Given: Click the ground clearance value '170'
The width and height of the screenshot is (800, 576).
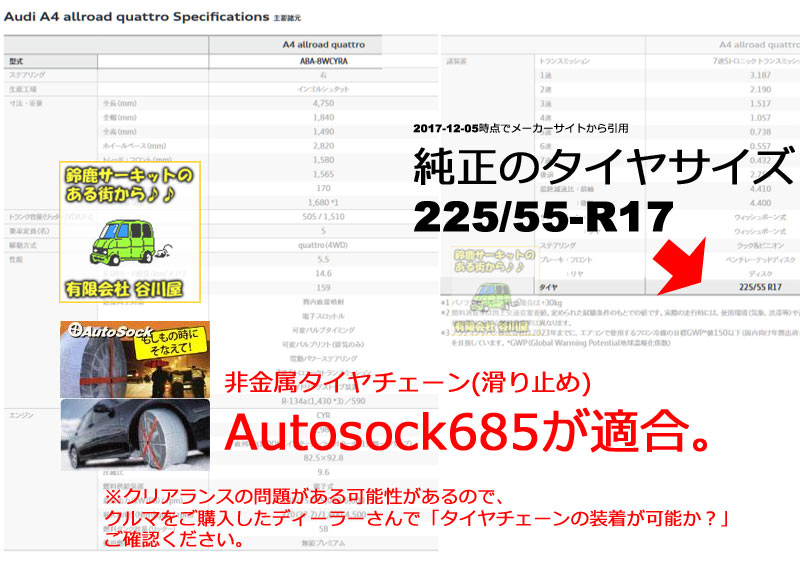Looking at the screenshot, I should (323, 188).
